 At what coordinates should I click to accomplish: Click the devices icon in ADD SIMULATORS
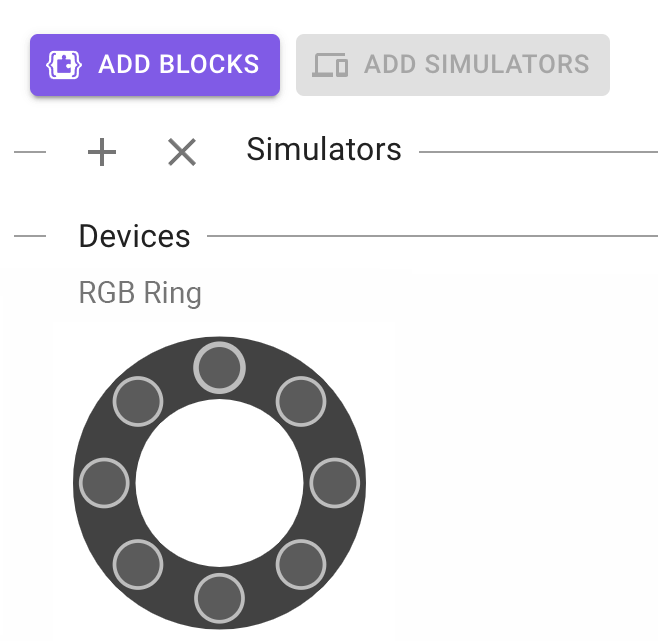[x=330, y=65]
